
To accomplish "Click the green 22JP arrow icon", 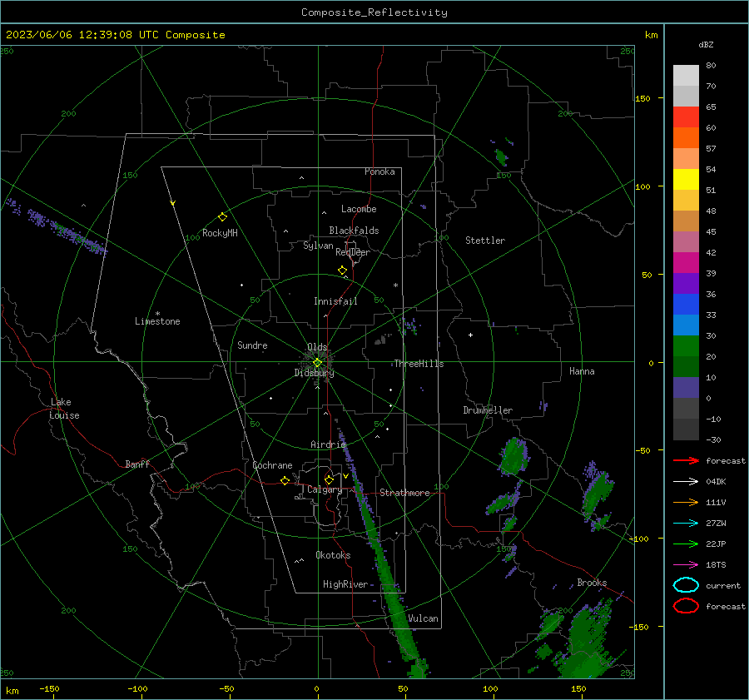I will point(686,544).
